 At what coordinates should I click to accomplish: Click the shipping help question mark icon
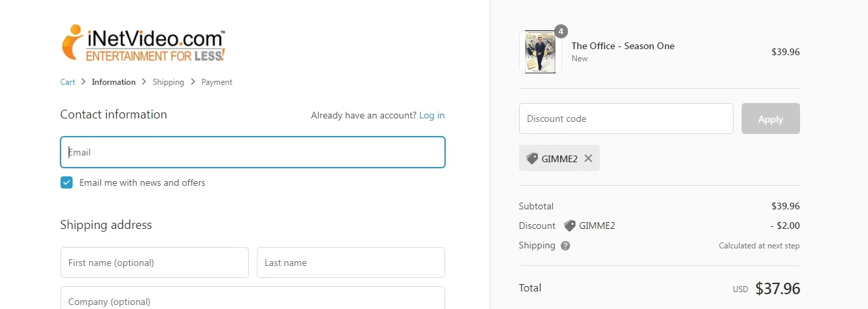tap(565, 246)
